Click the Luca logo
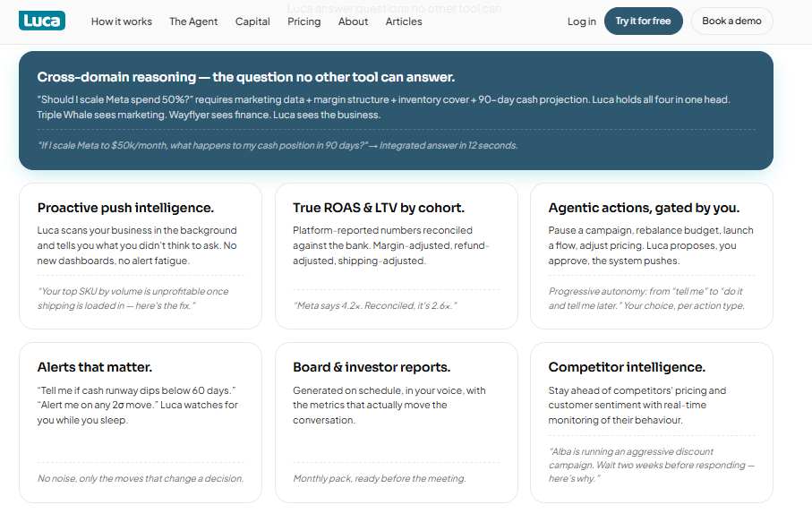 click(42, 21)
